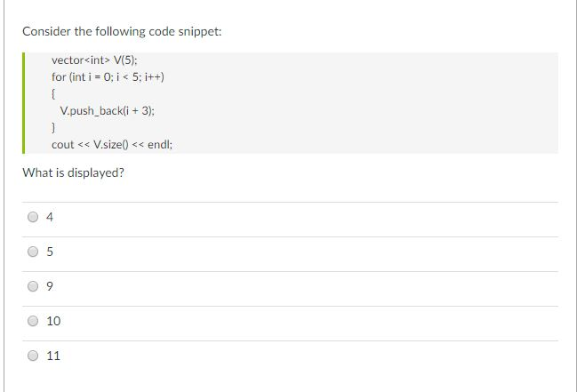
Task: Select the radio button for answer 11
Action: 33,356
